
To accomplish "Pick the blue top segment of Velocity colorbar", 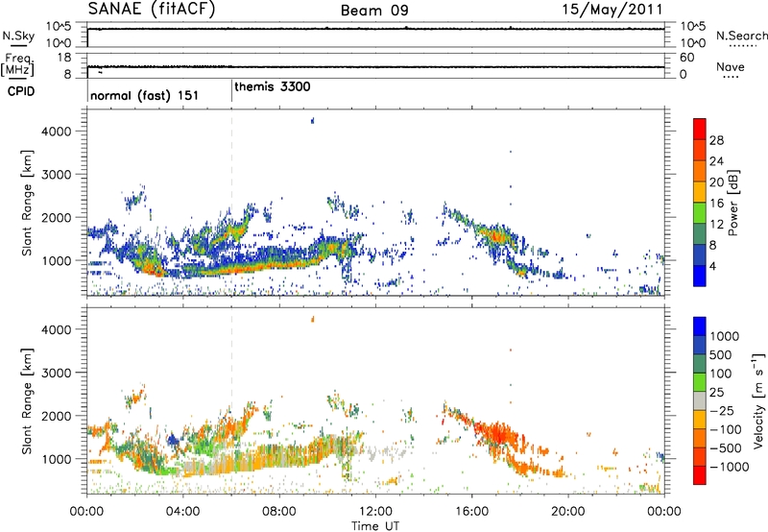I will tap(700, 326).
